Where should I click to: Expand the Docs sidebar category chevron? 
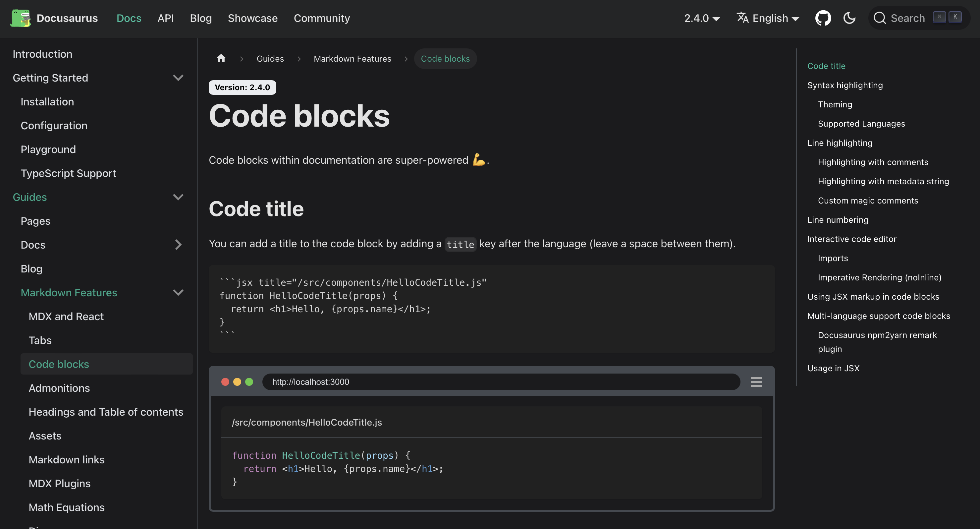178,245
